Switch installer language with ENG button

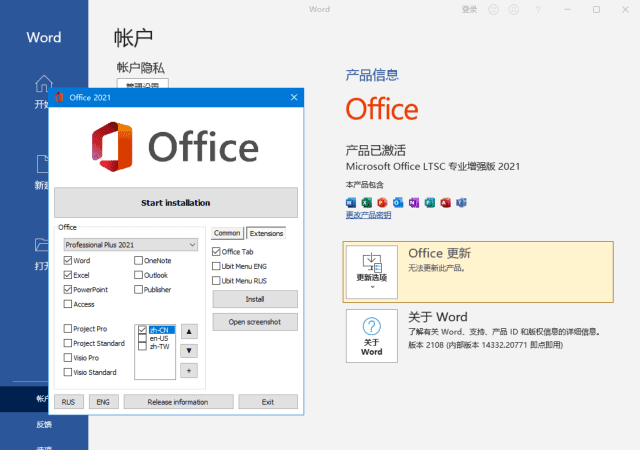pos(104,402)
